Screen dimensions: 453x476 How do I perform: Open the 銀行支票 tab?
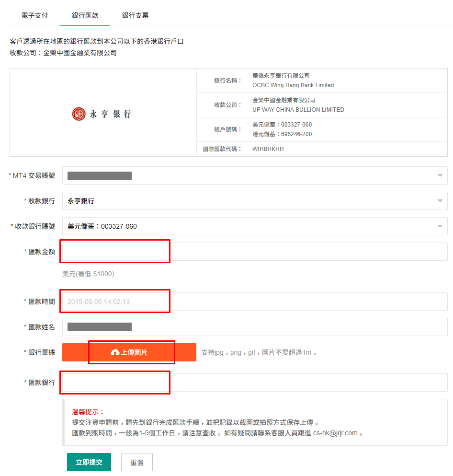[x=135, y=15]
